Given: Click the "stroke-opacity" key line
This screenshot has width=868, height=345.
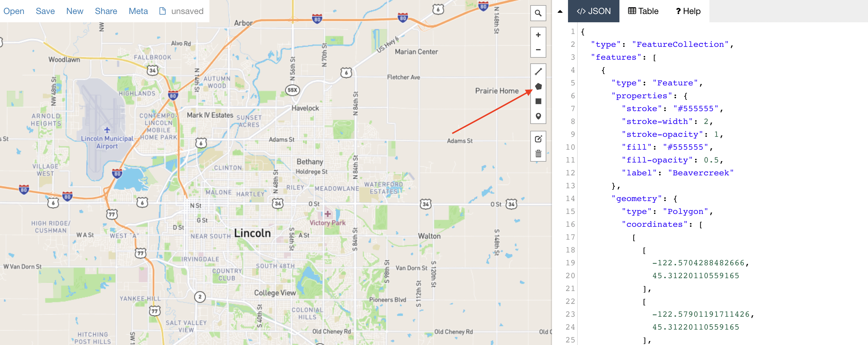Looking at the screenshot, I should (662, 134).
